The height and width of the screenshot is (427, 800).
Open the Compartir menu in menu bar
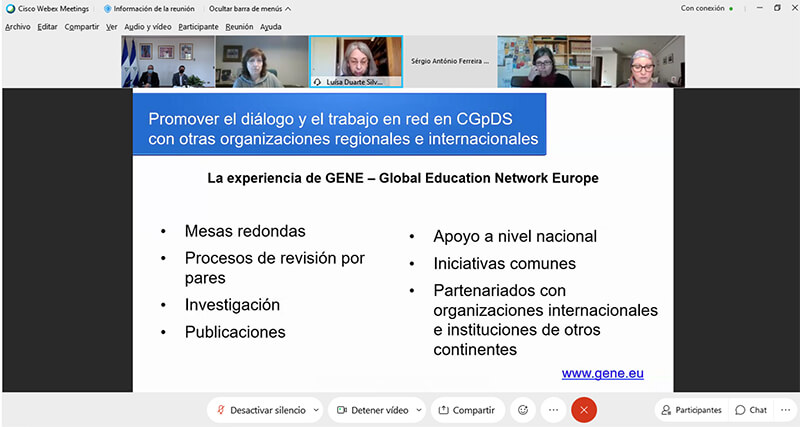click(x=82, y=27)
